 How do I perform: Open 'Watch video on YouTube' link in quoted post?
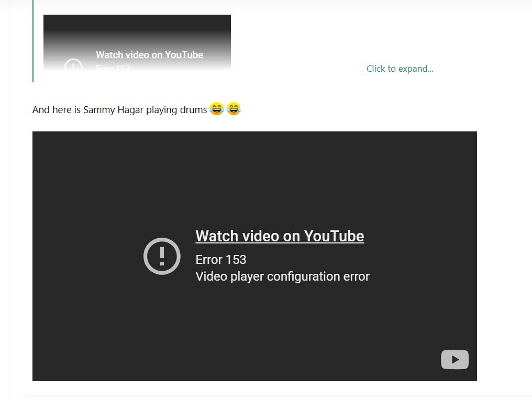click(149, 54)
